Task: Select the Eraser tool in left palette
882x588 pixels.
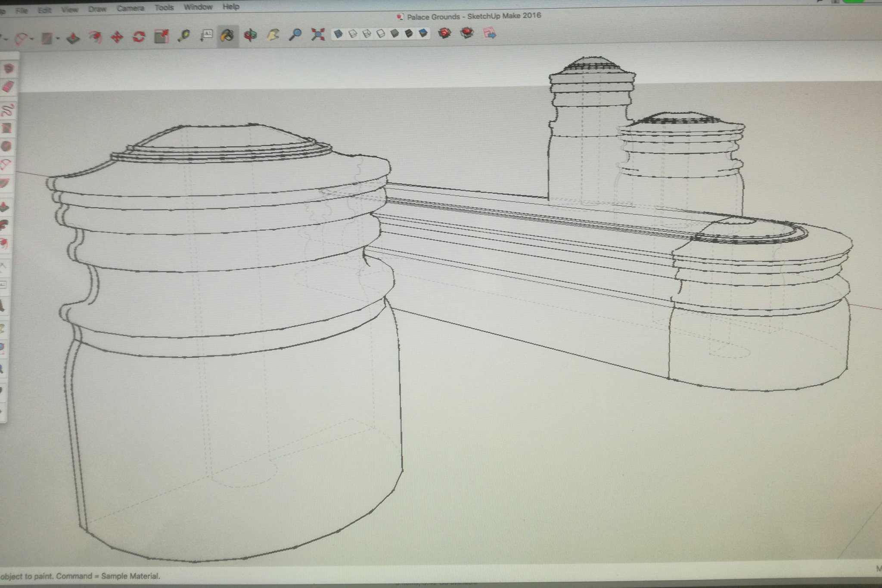Action: tap(9, 87)
